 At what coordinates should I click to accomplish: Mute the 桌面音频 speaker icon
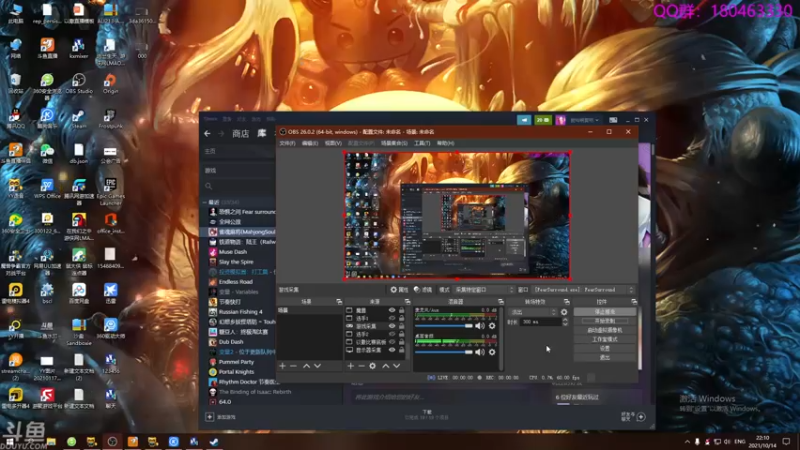(480, 352)
